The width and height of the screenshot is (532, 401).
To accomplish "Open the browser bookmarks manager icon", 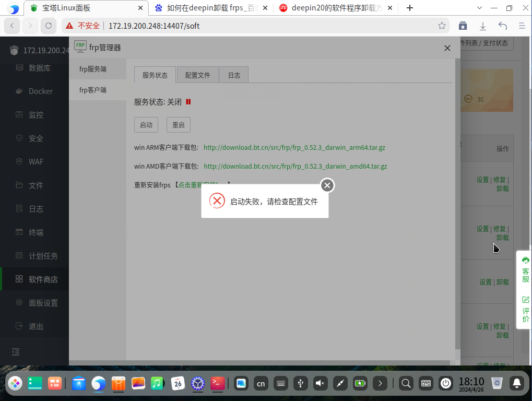I will point(463,26).
